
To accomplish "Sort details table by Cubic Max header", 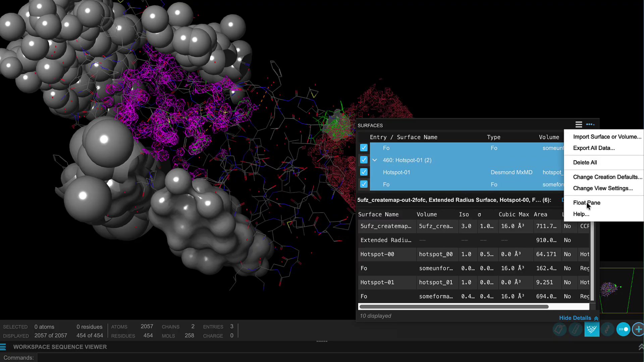I will (x=514, y=214).
